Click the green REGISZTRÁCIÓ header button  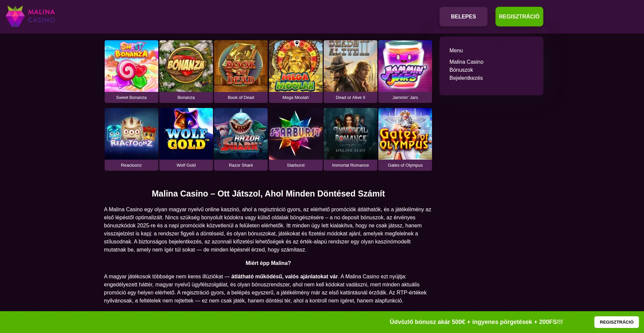pyautogui.click(x=519, y=16)
